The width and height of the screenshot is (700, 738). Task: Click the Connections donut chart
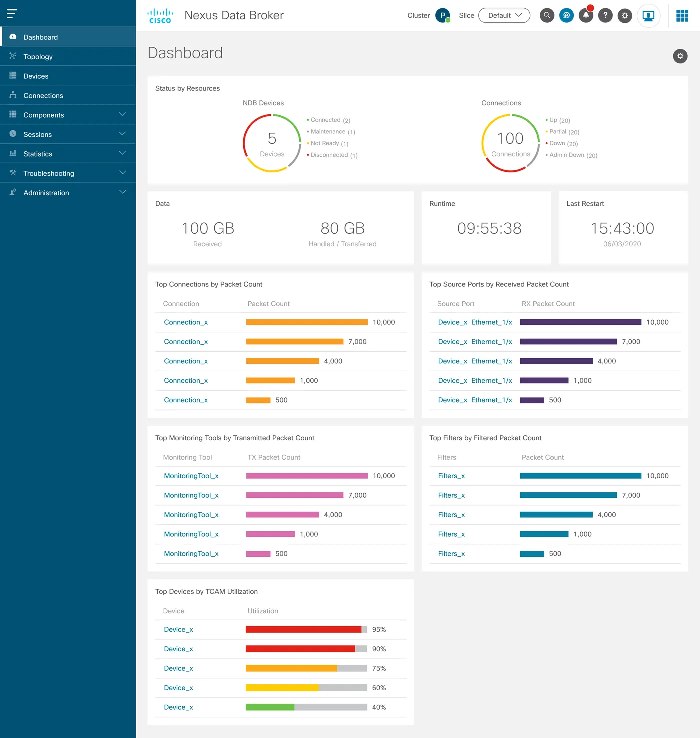pos(510,143)
